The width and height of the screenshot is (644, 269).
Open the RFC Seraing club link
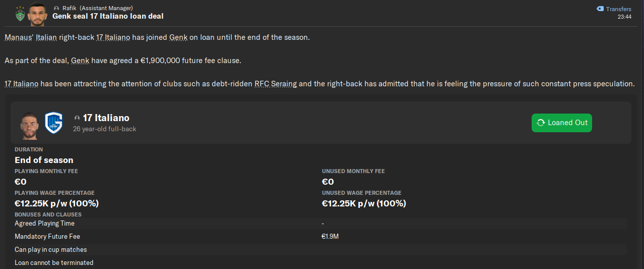pyautogui.click(x=275, y=84)
